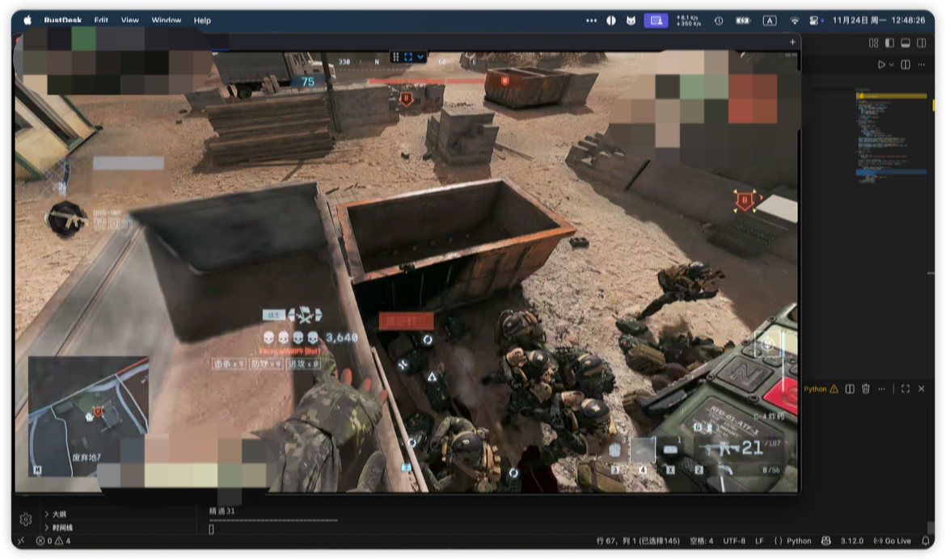Open the Edit menu
The image size is (946, 560).
tap(101, 20)
